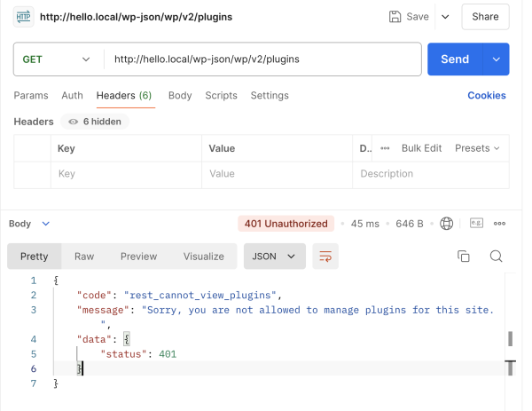Switch to the Params tab
This screenshot has height=411, width=532.
pos(30,95)
